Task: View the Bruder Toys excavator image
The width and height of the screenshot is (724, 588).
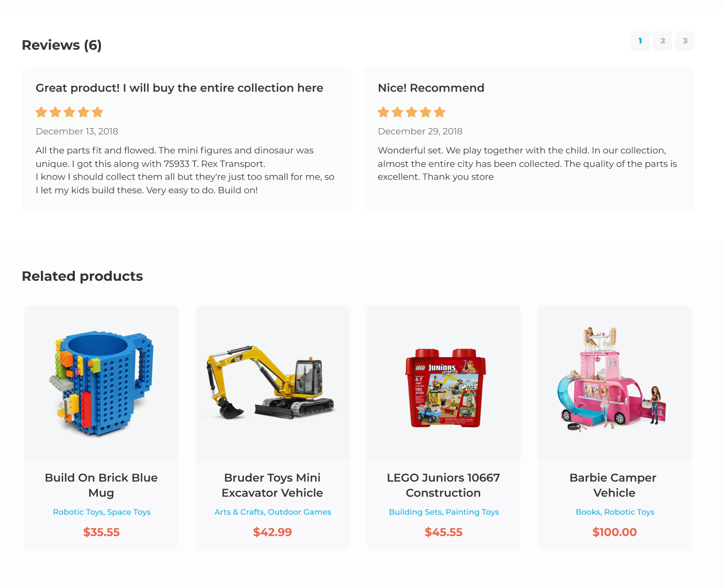Action: point(272,382)
